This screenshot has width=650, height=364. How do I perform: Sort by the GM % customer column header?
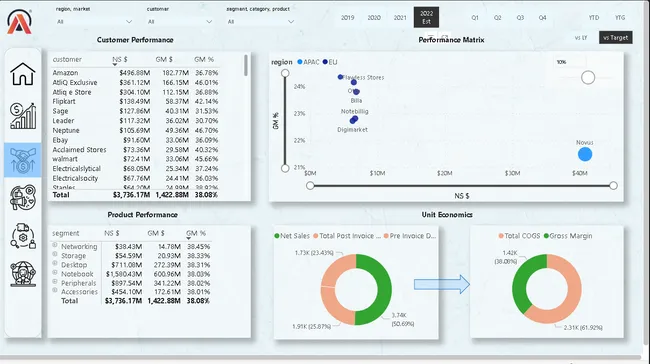tap(204, 60)
